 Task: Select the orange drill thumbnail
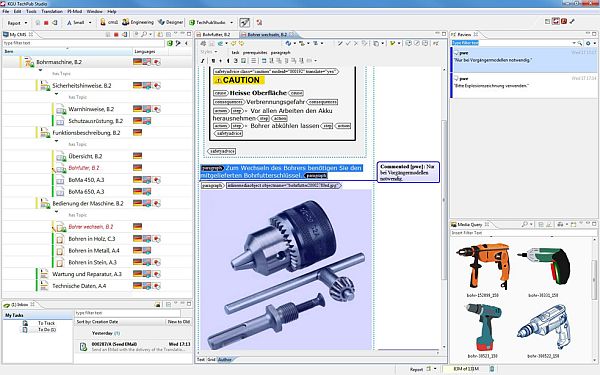[483, 266]
